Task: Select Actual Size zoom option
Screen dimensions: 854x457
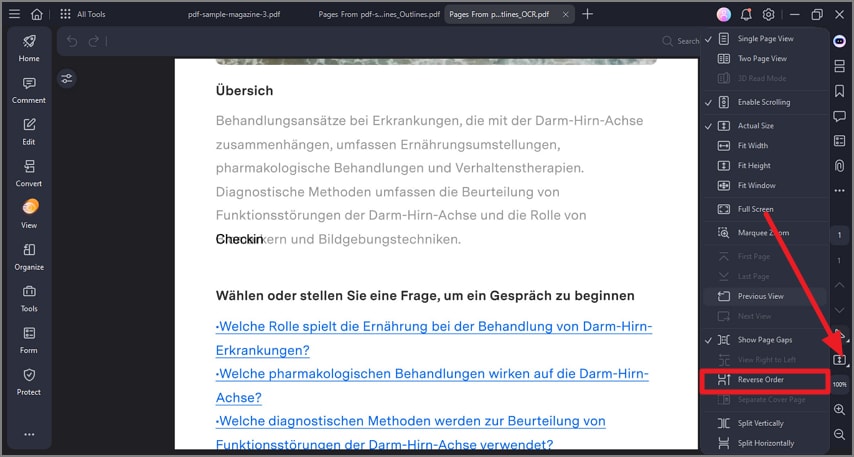Action: 765,125
